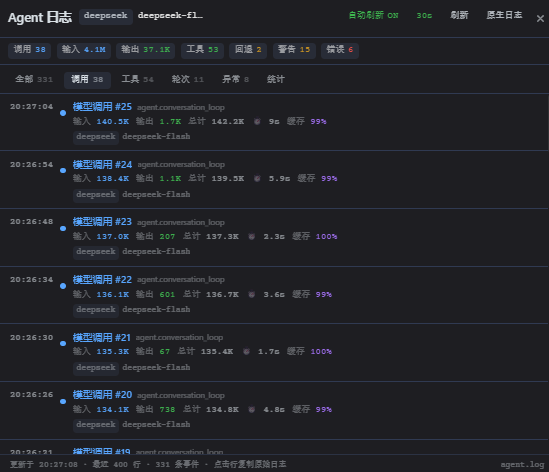Screen dimensions: 549x472
Task: Click the duration icon beside 9s in call #25
Action: coord(257,122)
